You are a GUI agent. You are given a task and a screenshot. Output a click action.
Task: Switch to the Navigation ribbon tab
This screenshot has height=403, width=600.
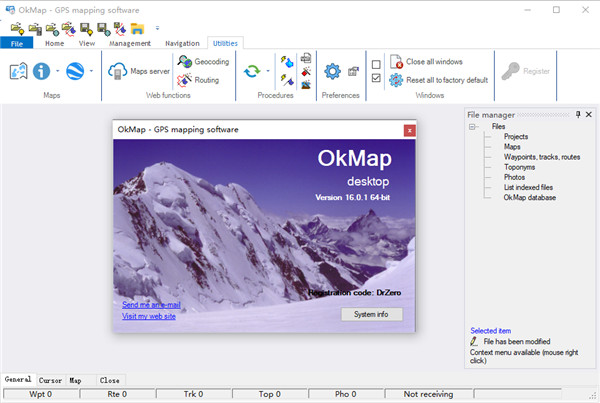(x=181, y=44)
